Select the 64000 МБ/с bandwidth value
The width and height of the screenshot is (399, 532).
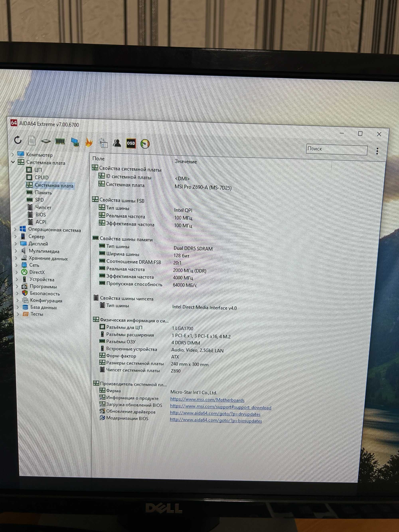185,285
